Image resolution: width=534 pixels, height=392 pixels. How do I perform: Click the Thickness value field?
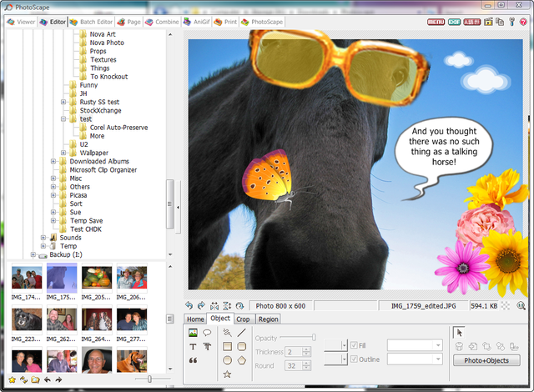[x=295, y=352]
